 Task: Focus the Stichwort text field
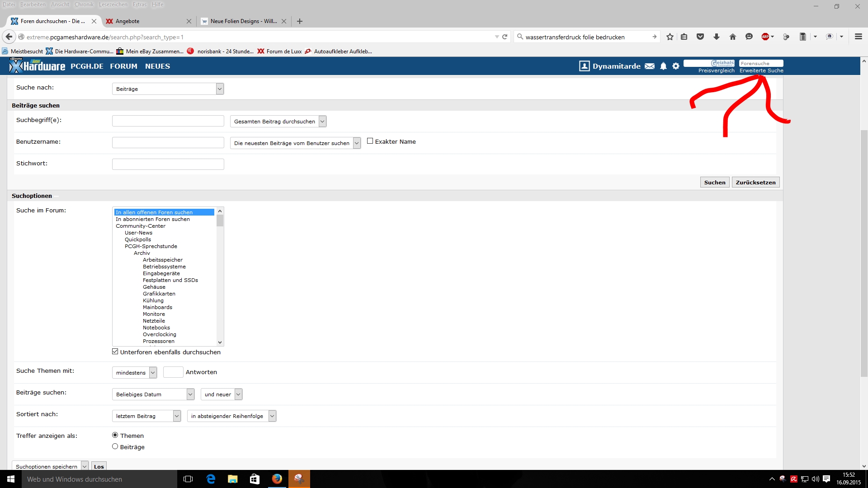point(168,164)
